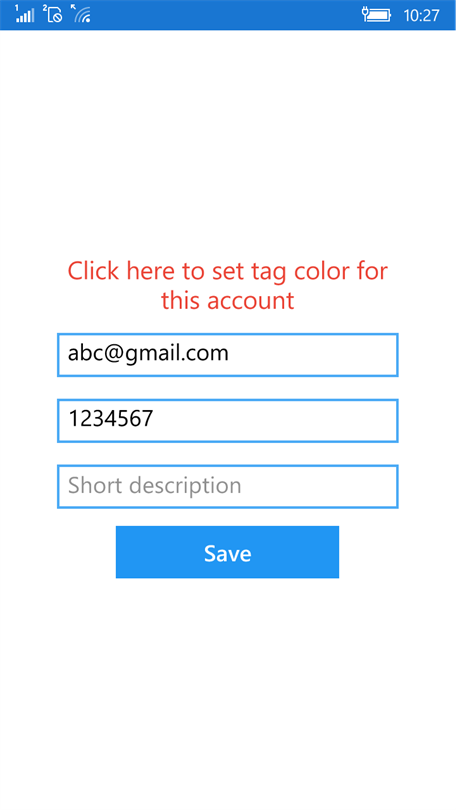The image size is (456, 810).
Task: Open tag color picker for this account
Action: pos(228,285)
